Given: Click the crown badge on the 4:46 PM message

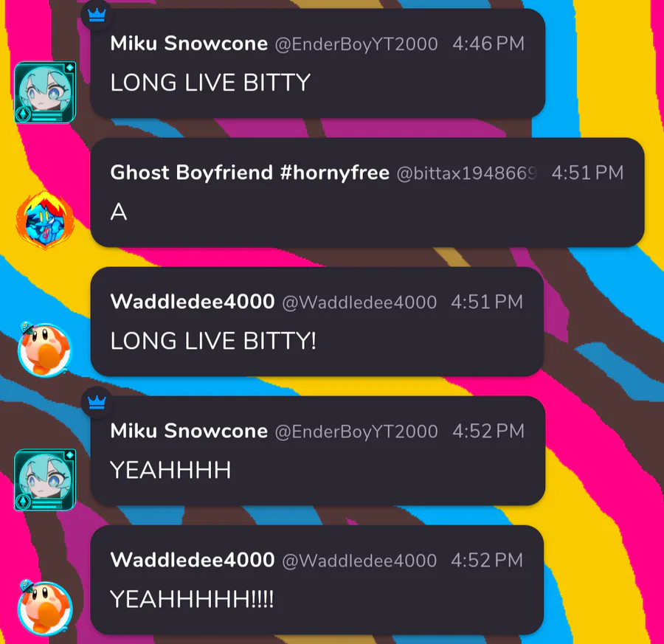Looking at the screenshot, I should coord(97,15).
